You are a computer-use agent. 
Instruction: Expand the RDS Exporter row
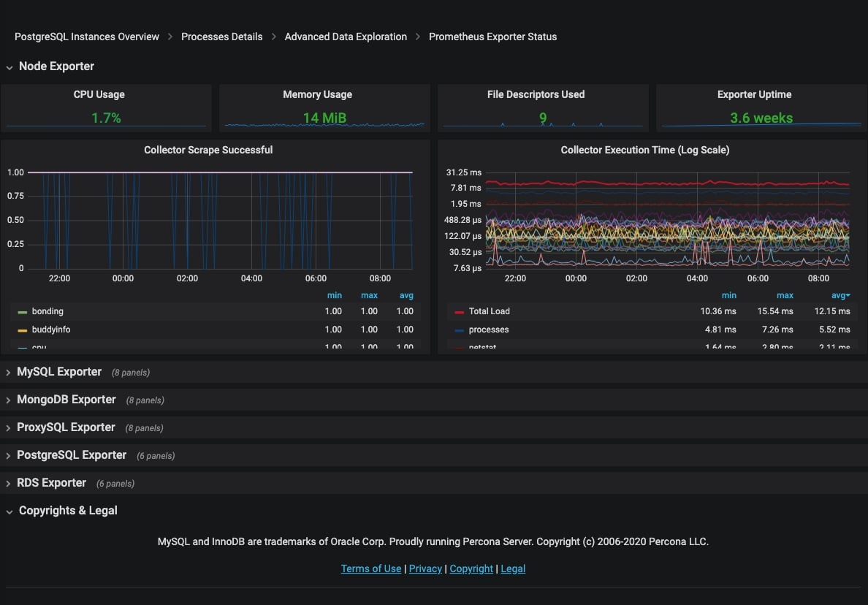coord(51,483)
